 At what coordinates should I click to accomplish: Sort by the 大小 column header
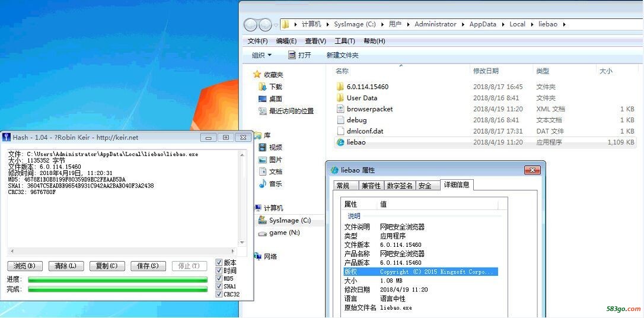(606, 71)
